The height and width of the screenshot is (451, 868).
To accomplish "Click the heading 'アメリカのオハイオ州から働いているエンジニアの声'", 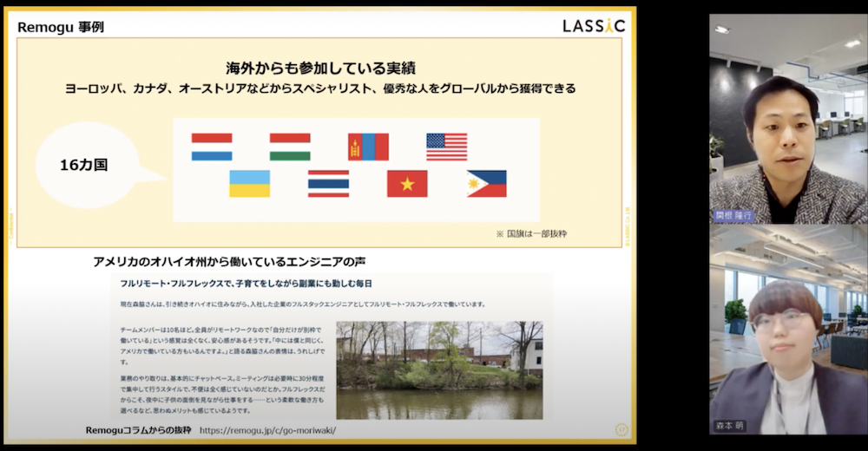I will [x=229, y=262].
